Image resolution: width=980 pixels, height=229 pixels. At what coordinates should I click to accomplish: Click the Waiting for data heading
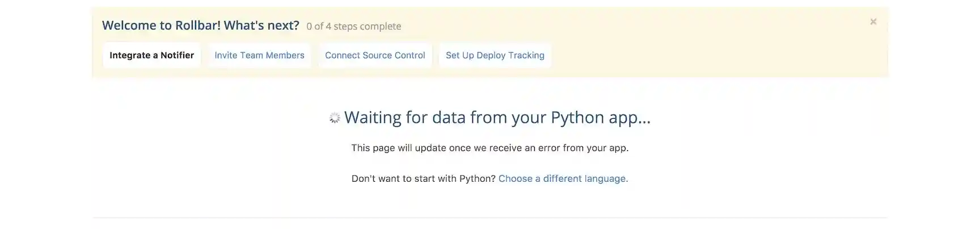[497, 117]
